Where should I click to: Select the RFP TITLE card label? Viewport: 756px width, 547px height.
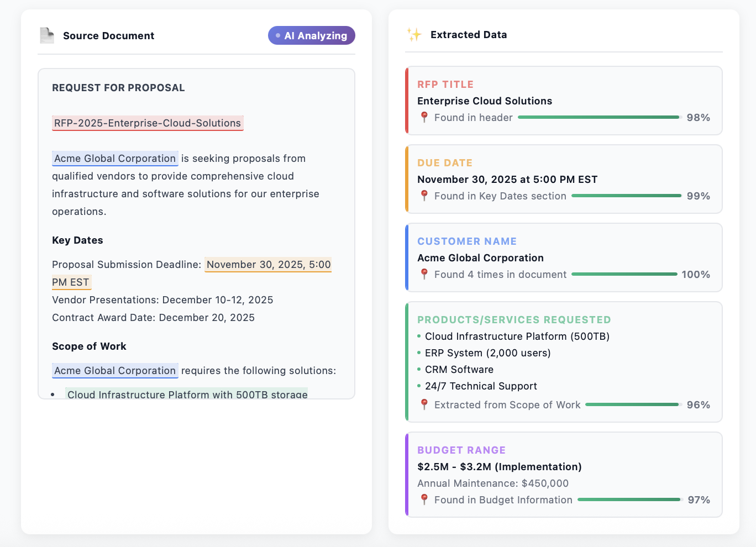point(445,85)
